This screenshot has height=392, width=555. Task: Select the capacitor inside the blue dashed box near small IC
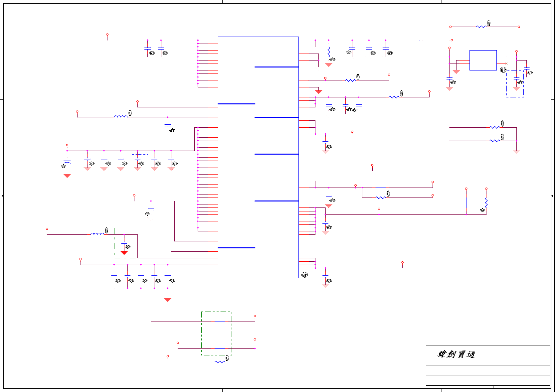[x=516, y=79]
